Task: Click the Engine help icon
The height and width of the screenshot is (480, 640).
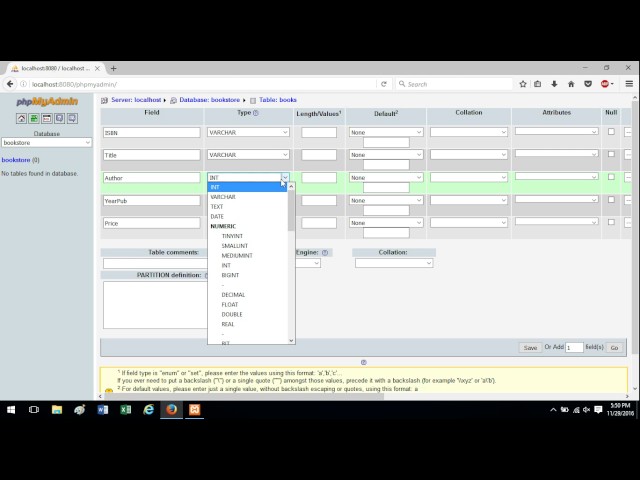Action: point(325,253)
